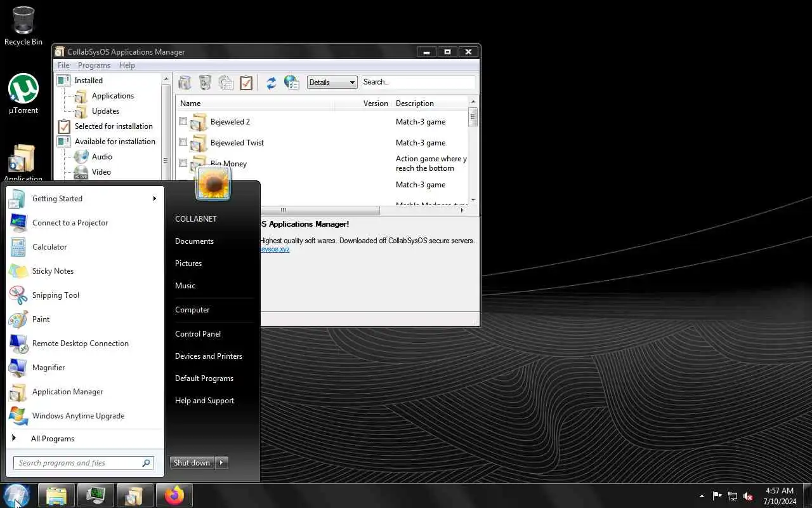Launch Connect to a Projector
The width and height of the screenshot is (812, 508).
84,223
